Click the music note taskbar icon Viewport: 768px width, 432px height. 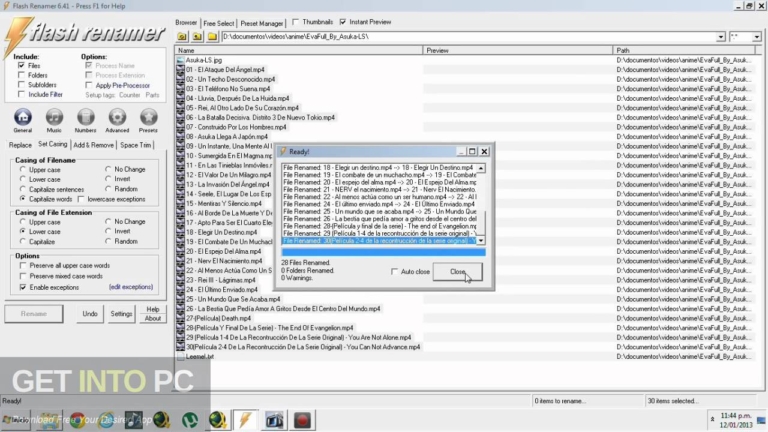133,420
